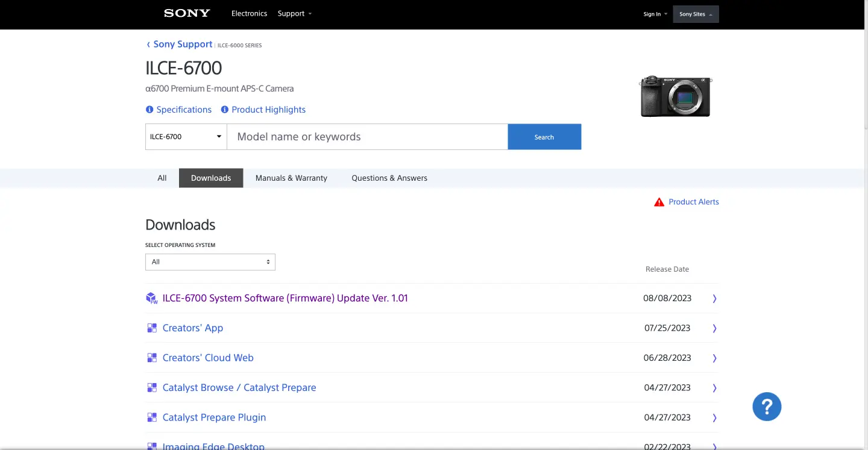Click the arrow on the firmware update row

click(x=714, y=298)
